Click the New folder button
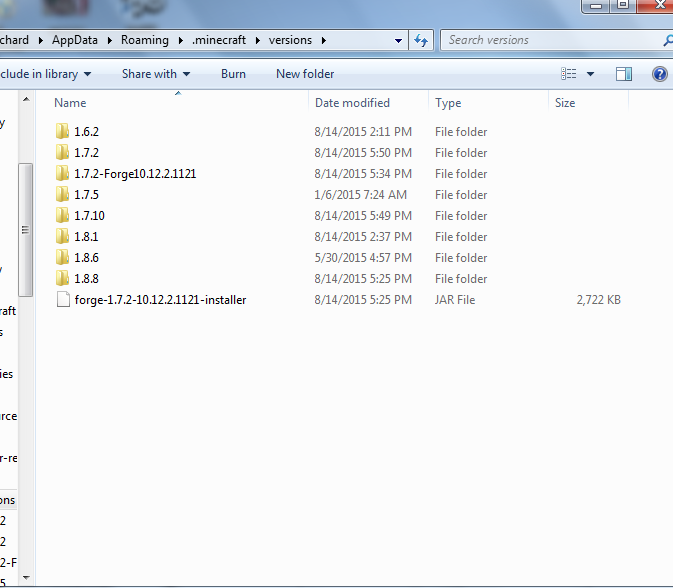 [x=305, y=74]
